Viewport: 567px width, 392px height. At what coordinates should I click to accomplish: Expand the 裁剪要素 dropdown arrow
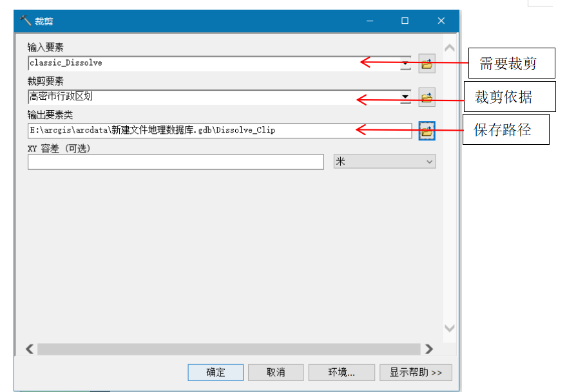coord(405,97)
